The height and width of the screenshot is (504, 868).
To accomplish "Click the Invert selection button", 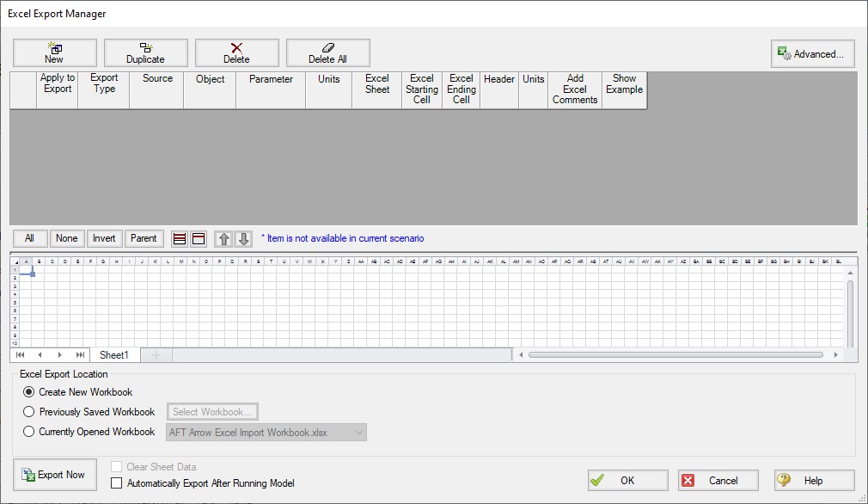I will click(x=104, y=238).
